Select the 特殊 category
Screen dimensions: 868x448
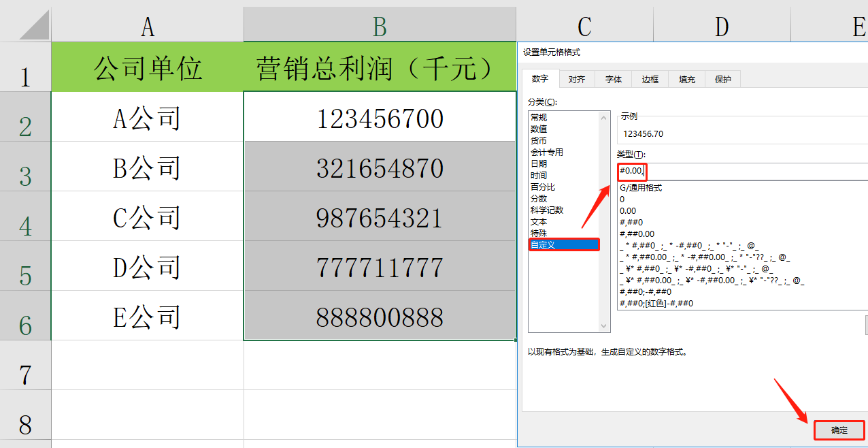pos(564,234)
